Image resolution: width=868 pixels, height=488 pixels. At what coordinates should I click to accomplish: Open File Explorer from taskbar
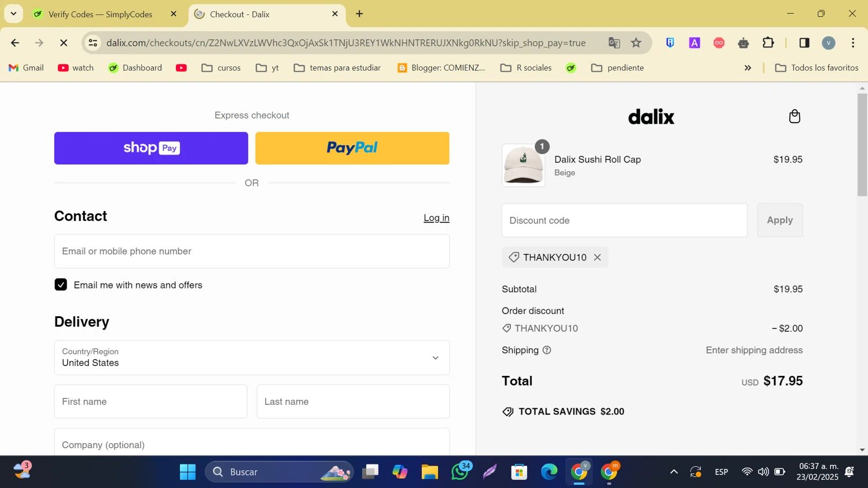click(429, 472)
